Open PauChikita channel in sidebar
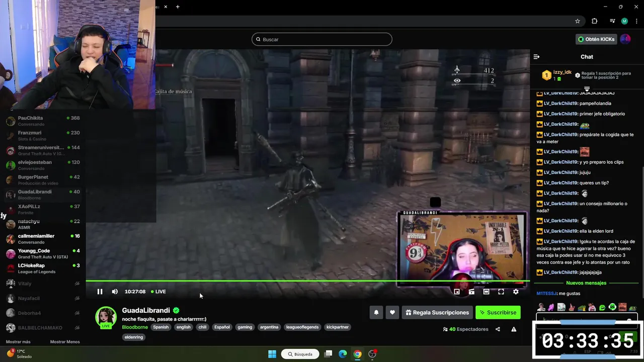The height and width of the screenshot is (362, 644). (x=43, y=121)
